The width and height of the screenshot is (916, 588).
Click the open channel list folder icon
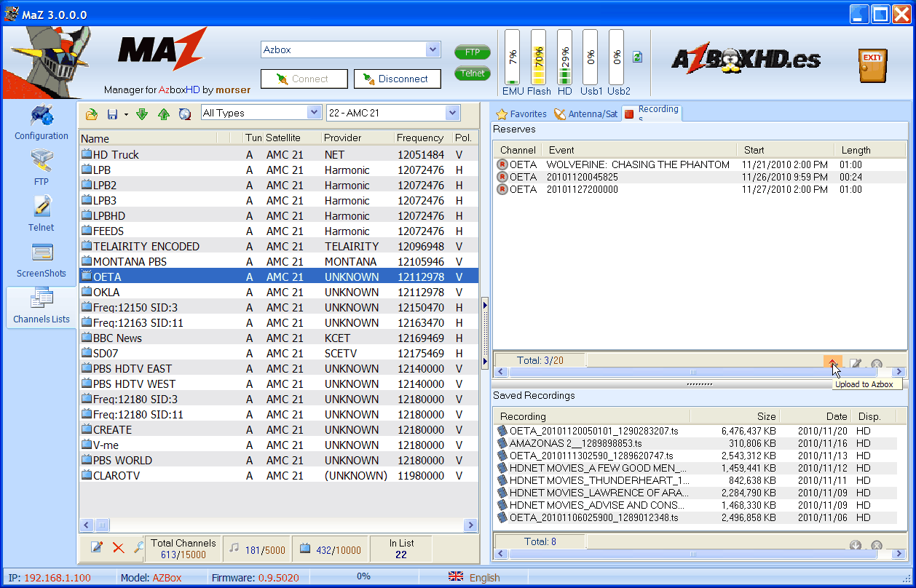tap(92, 114)
